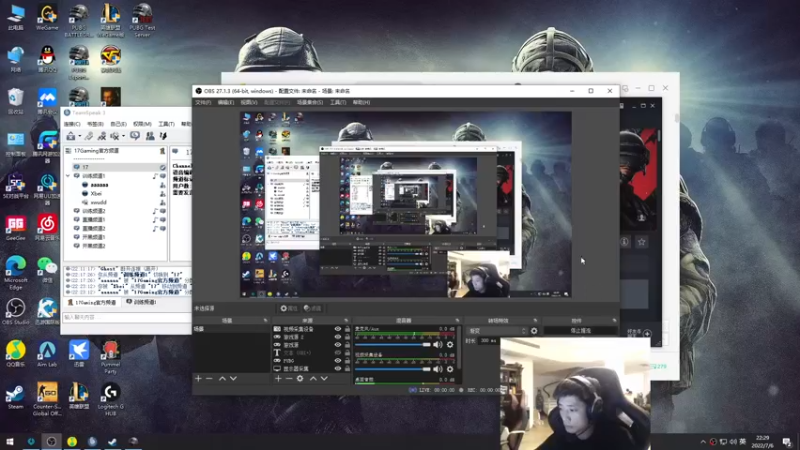Image resolution: width=800 pixels, height=450 pixels.
Task: Open the QQ Music desktop icon
Action: coord(15,354)
